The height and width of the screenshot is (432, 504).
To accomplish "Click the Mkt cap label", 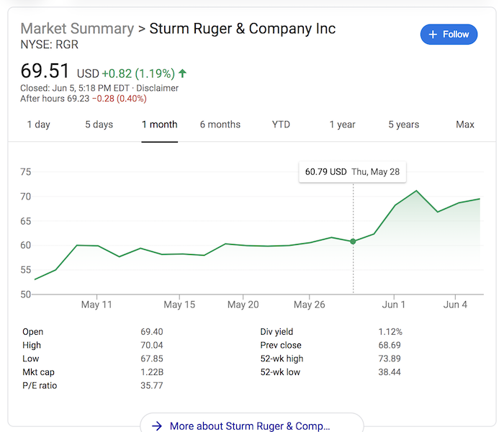I will [x=38, y=372].
